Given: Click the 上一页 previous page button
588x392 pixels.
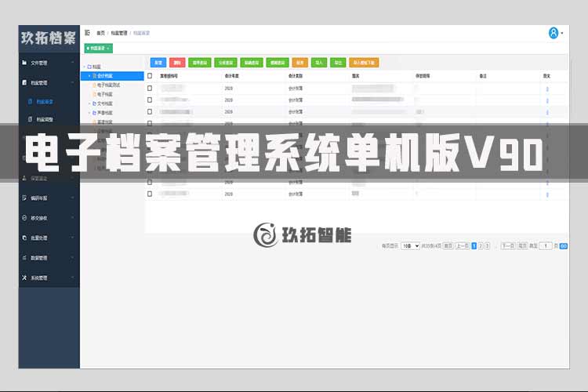Looking at the screenshot, I should 462,246.
